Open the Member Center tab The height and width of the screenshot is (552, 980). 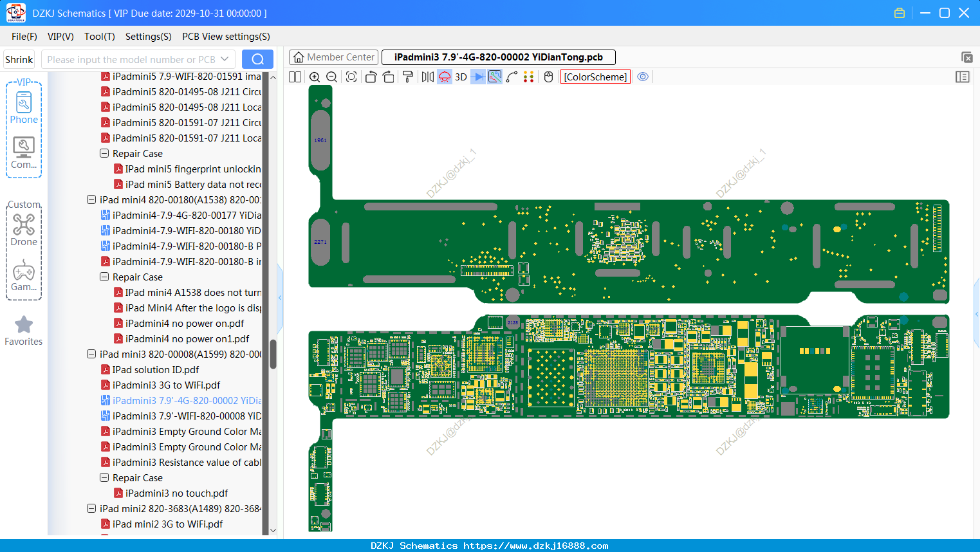coord(334,57)
